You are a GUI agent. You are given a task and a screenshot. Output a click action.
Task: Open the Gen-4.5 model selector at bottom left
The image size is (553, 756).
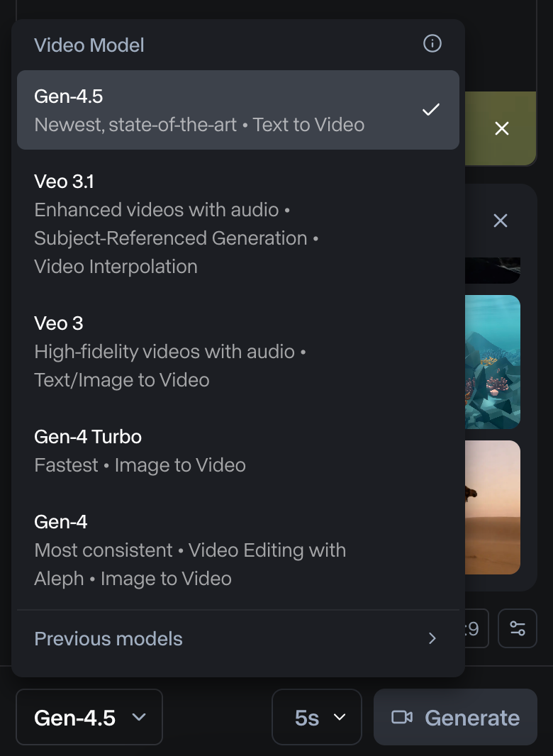89,717
